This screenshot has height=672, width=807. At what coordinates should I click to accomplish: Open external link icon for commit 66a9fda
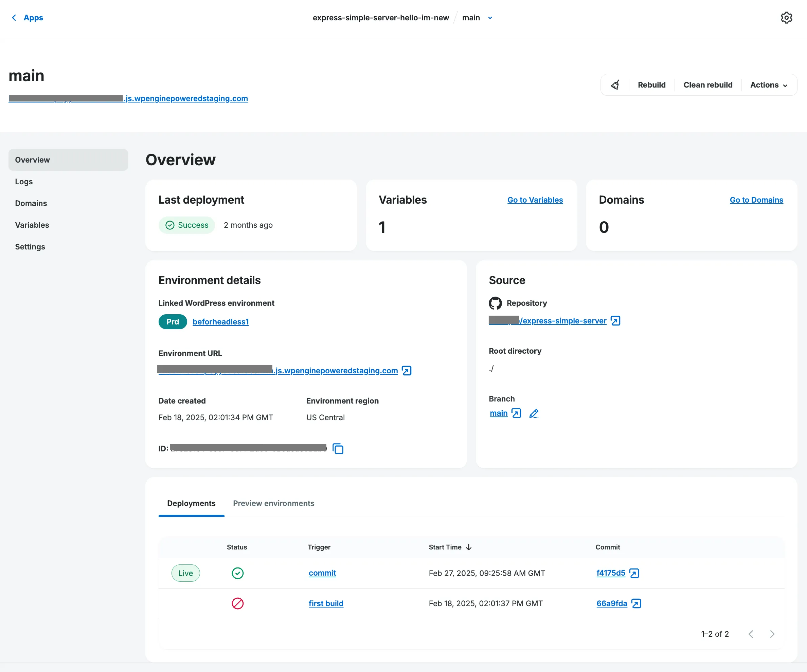pos(636,604)
